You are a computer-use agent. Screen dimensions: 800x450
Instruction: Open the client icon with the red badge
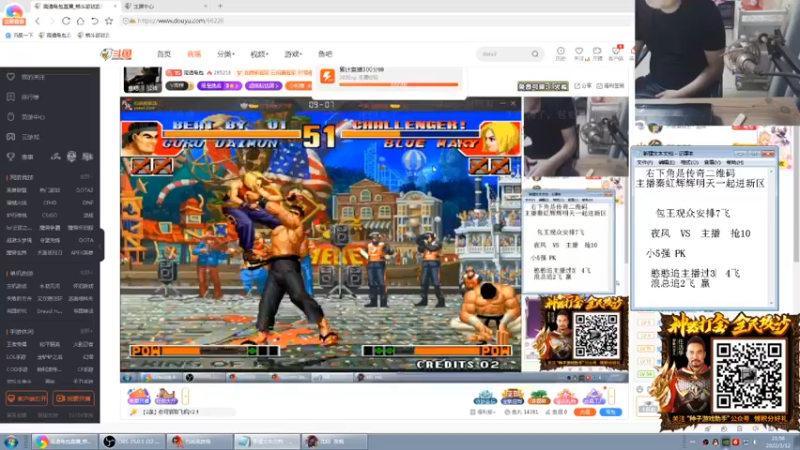[616, 53]
